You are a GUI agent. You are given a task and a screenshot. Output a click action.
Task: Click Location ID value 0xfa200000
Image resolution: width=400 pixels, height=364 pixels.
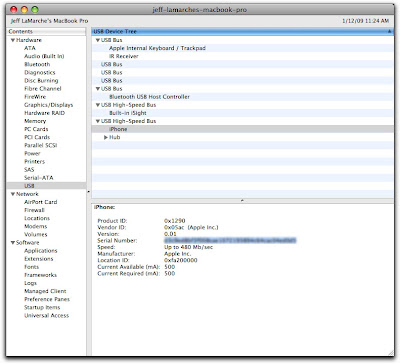click(x=181, y=260)
